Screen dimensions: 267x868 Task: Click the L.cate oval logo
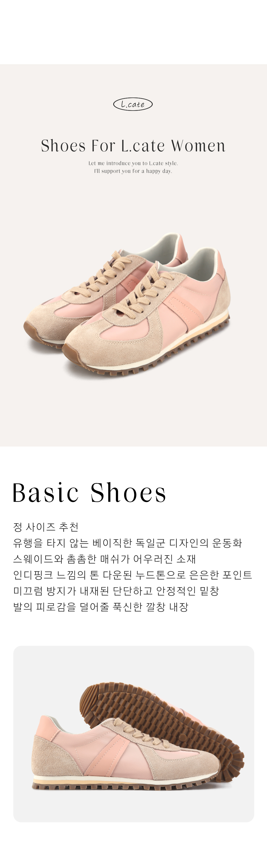tap(133, 104)
